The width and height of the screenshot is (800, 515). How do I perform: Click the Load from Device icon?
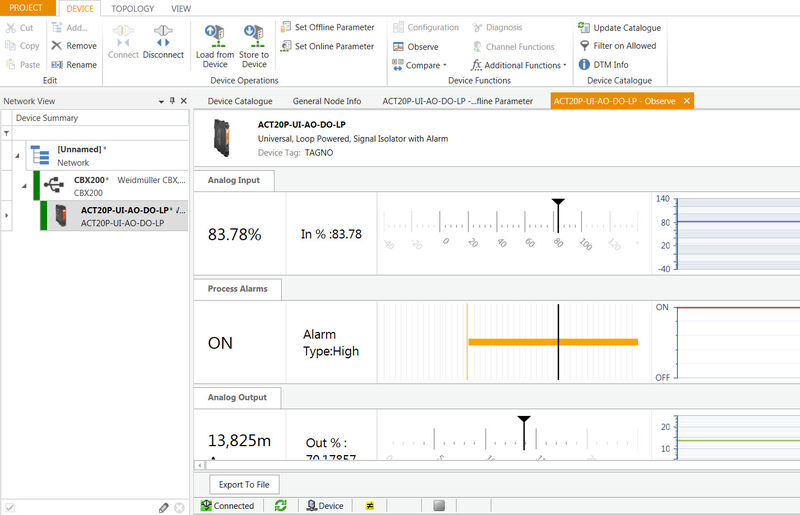(215, 36)
